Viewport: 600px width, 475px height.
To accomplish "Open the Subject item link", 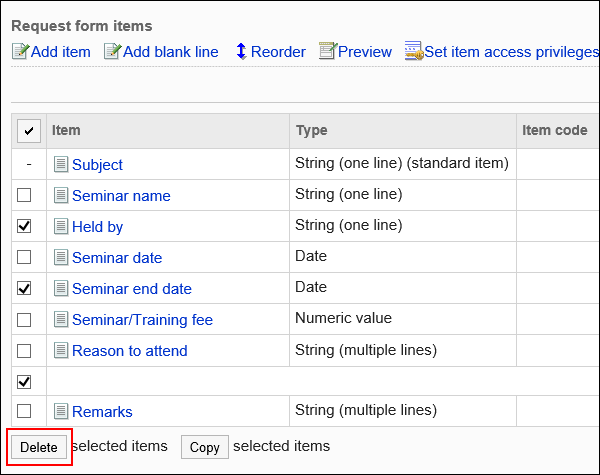I will click(x=97, y=165).
